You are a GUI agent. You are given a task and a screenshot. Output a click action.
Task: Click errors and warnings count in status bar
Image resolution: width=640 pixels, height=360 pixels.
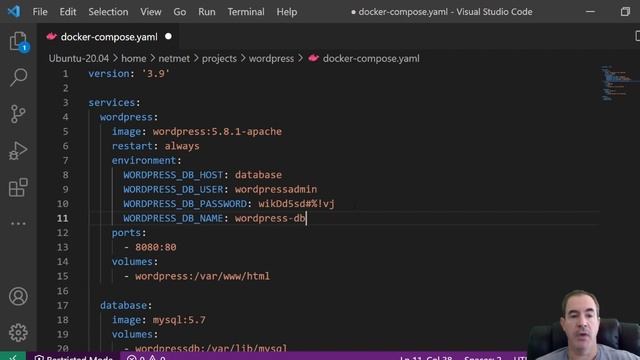point(146,358)
